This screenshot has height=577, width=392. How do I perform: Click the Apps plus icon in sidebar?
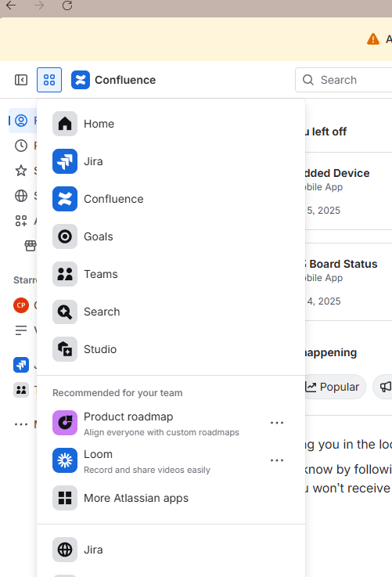pyautogui.click(x=21, y=221)
